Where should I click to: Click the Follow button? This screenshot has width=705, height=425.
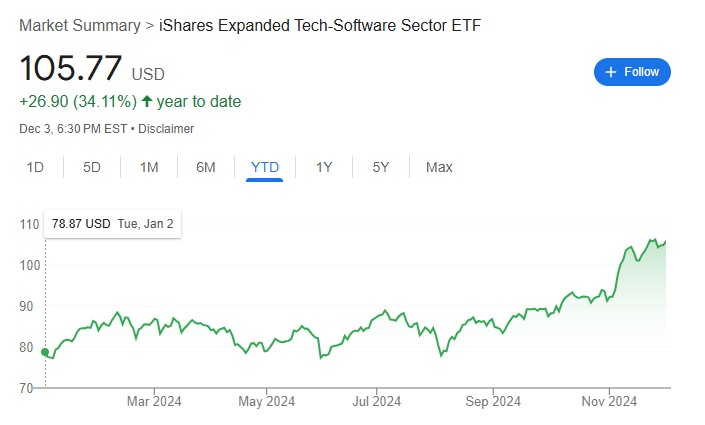tap(632, 72)
